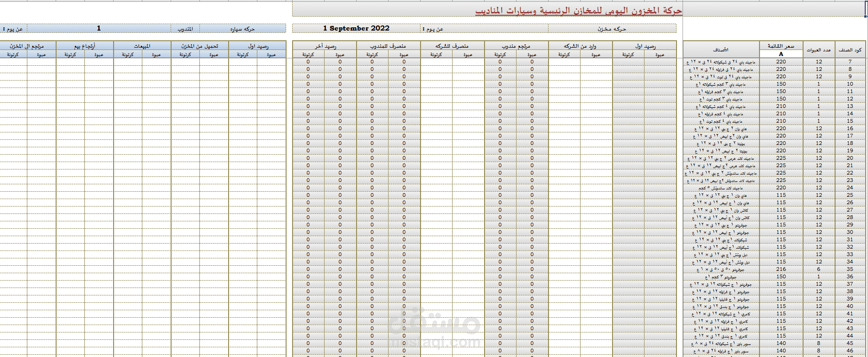Select the date cell showing 1 September 2022
This screenshot has width=868, height=357.
[x=356, y=28]
